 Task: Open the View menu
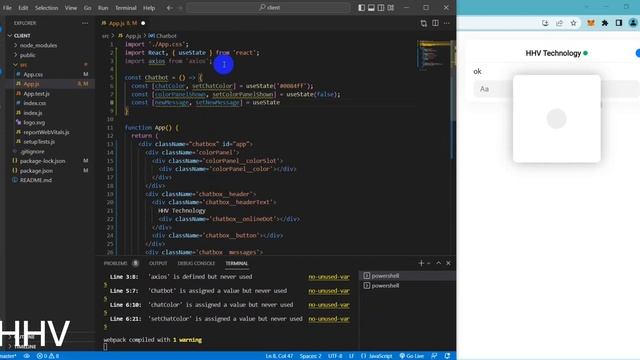click(x=71, y=7)
